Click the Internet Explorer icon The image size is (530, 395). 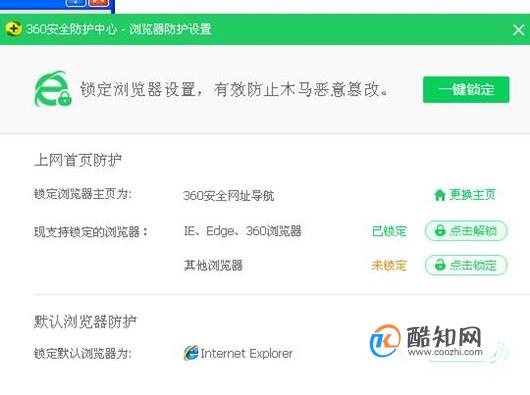pos(191,353)
